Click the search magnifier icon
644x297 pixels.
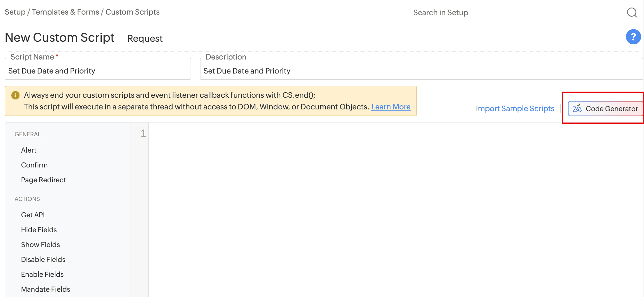click(x=632, y=13)
